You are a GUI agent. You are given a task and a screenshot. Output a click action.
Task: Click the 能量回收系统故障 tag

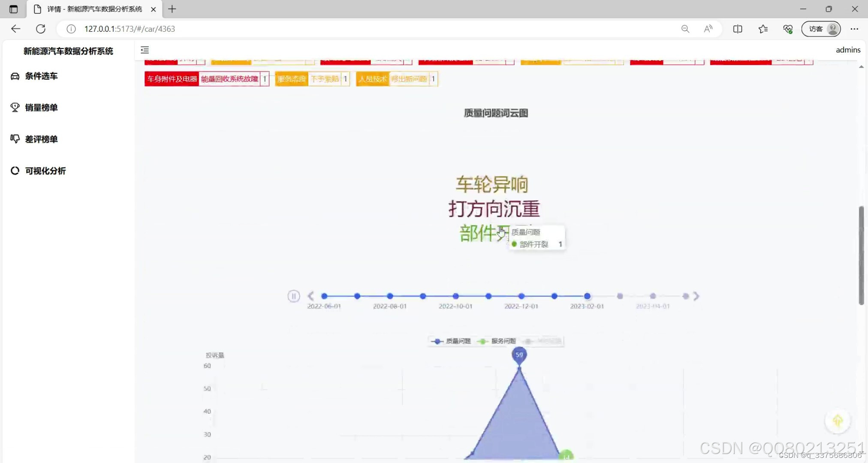pos(230,79)
